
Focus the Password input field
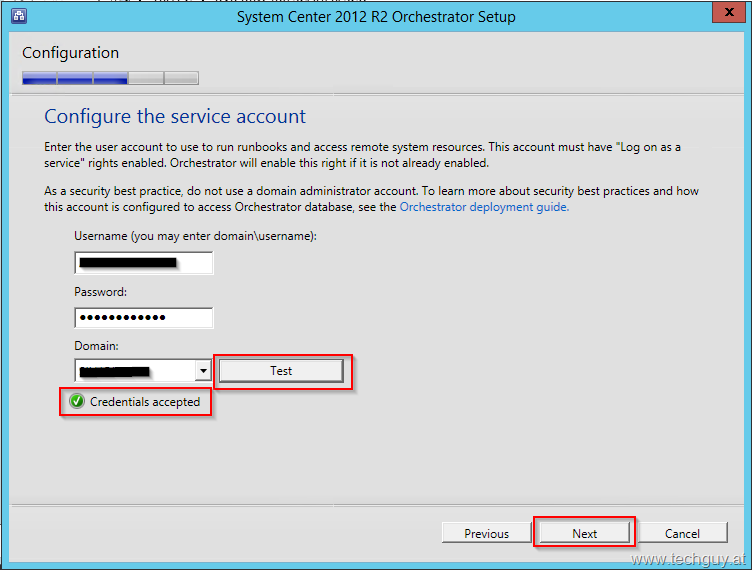coord(144,317)
